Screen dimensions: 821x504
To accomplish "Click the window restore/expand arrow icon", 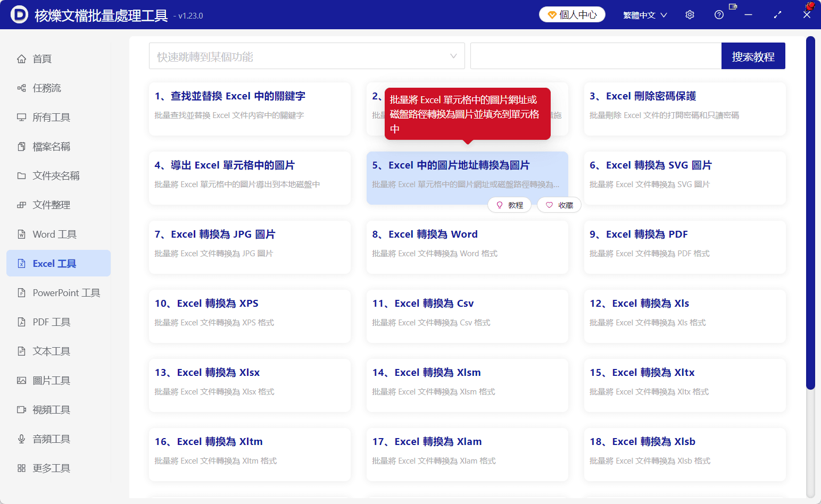I will click(x=777, y=15).
